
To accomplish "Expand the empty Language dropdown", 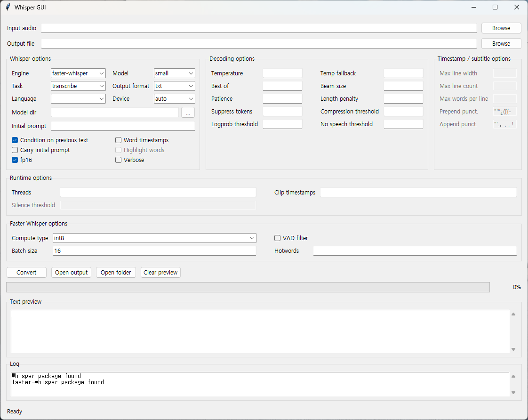I will pos(78,99).
